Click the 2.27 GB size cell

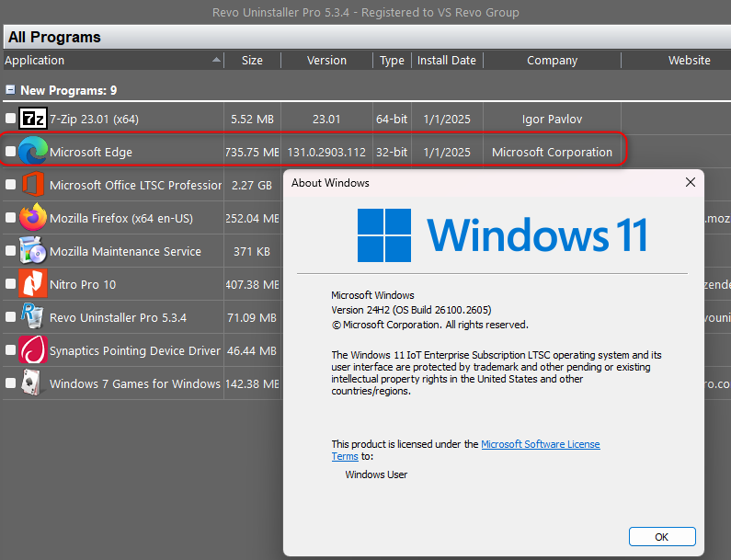coord(252,185)
